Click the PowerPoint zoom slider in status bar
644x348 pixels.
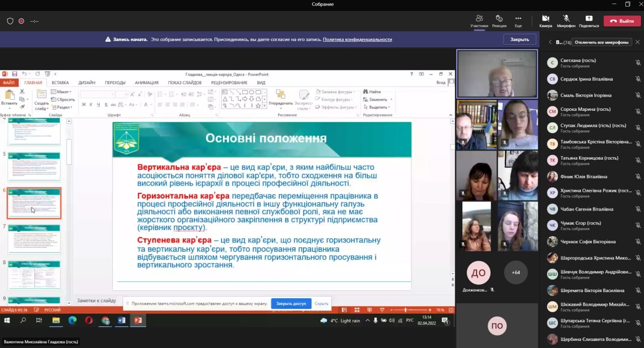[x=406, y=310]
